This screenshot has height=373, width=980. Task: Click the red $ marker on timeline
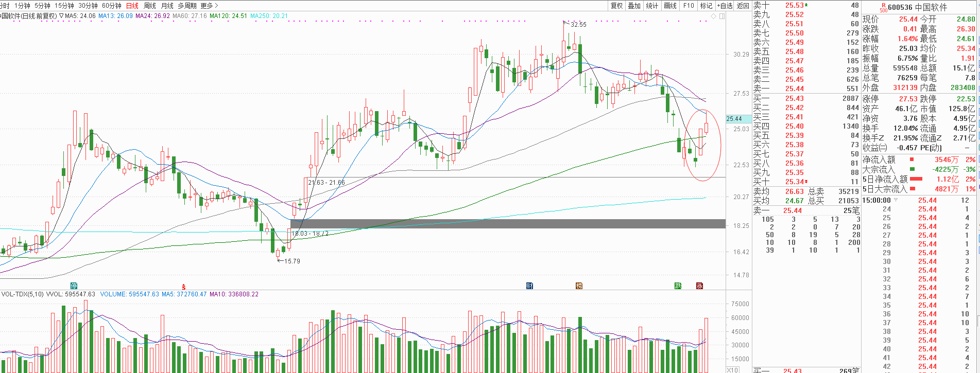(183, 287)
